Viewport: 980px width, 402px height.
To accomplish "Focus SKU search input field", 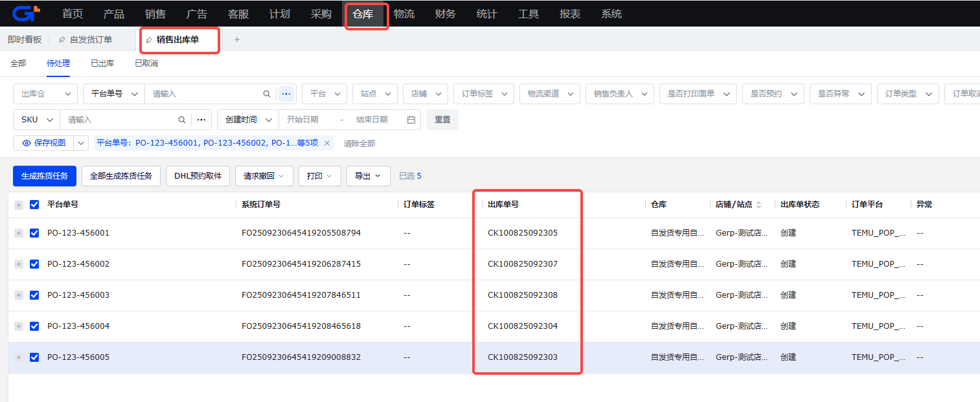I will 119,120.
